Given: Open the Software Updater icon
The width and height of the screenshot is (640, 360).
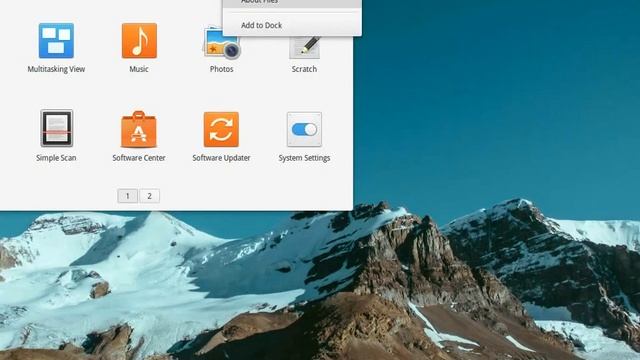Looking at the screenshot, I should [x=221, y=129].
